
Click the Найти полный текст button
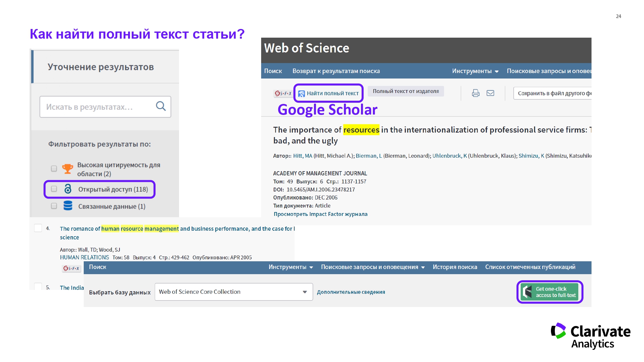click(x=328, y=93)
